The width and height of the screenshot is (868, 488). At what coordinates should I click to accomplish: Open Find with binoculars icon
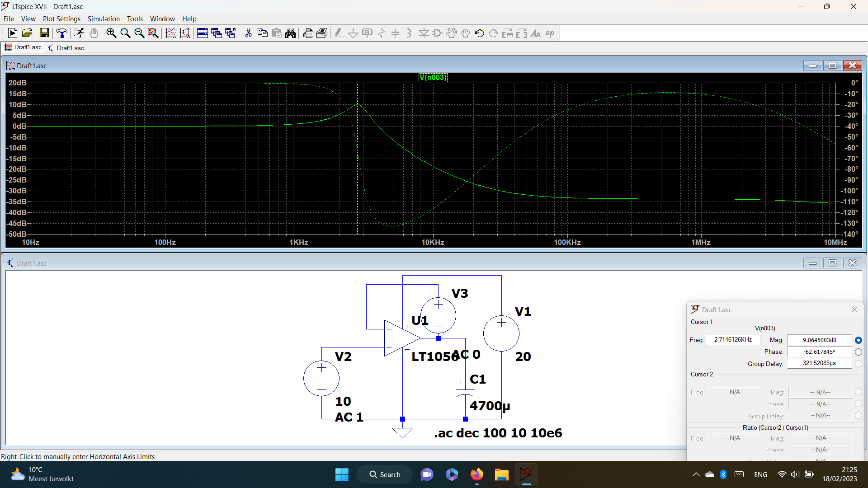pyautogui.click(x=290, y=33)
